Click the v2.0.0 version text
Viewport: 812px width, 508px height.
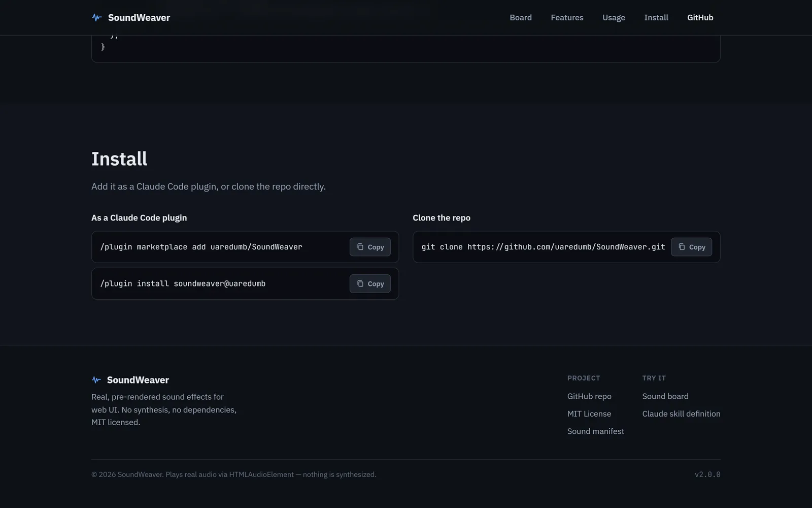(x=707, y=474)
